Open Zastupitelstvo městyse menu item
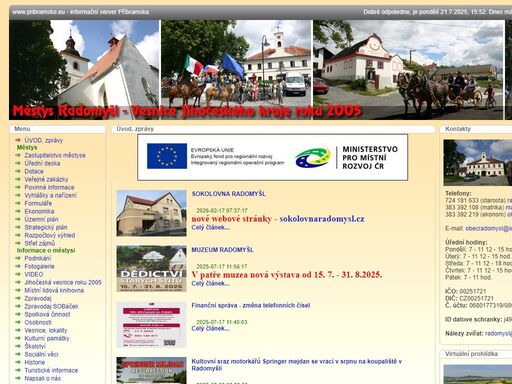The image size is (512, 384). (55, 155)
